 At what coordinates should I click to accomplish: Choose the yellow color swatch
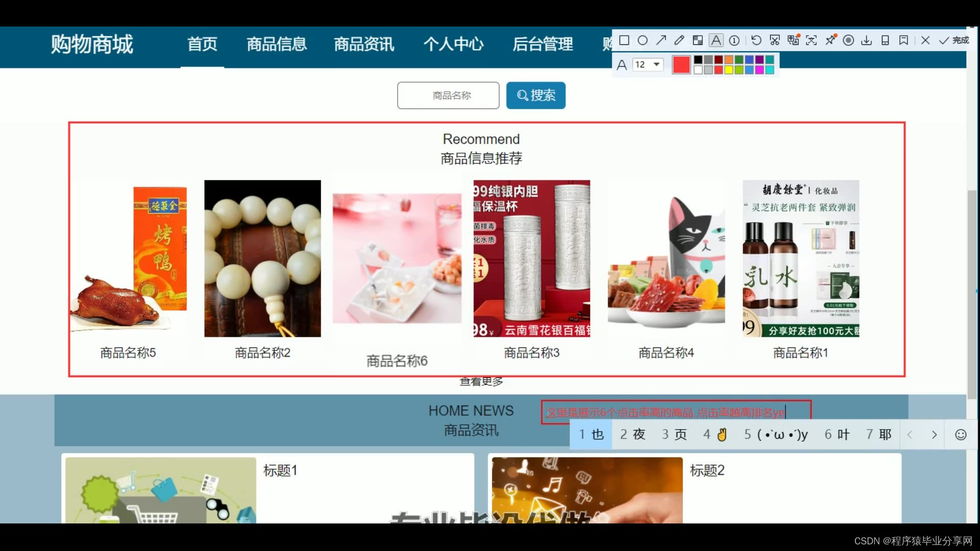pos(729,70)
